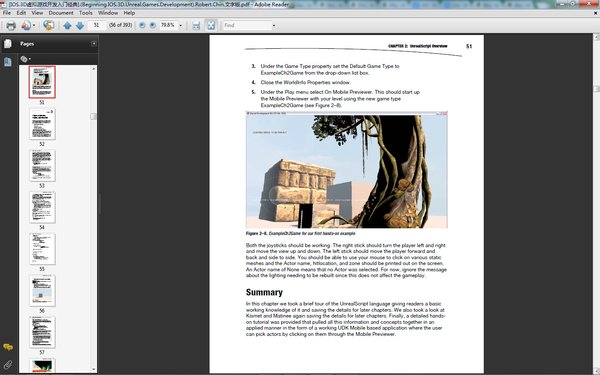
Task: Open the Document menu
Action: [x=61, y=13]
